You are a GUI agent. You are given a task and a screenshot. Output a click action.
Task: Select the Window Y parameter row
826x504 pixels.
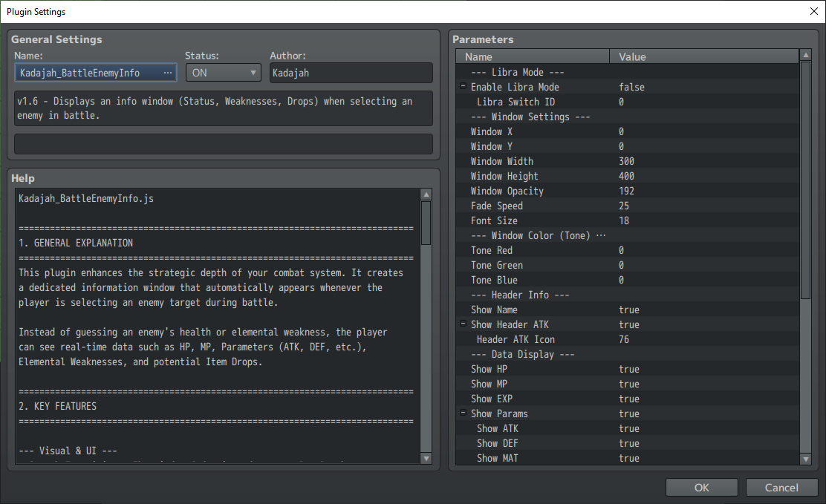click(628, 146)
